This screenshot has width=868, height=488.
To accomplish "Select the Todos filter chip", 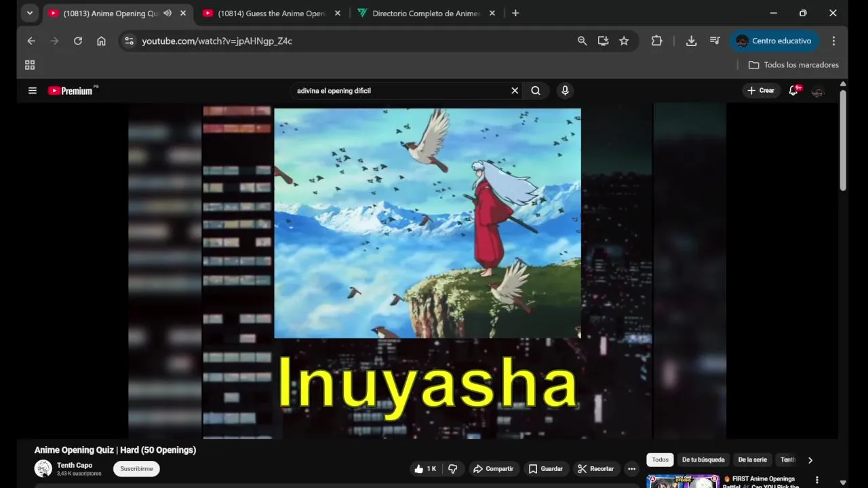I will click(660, 460).
